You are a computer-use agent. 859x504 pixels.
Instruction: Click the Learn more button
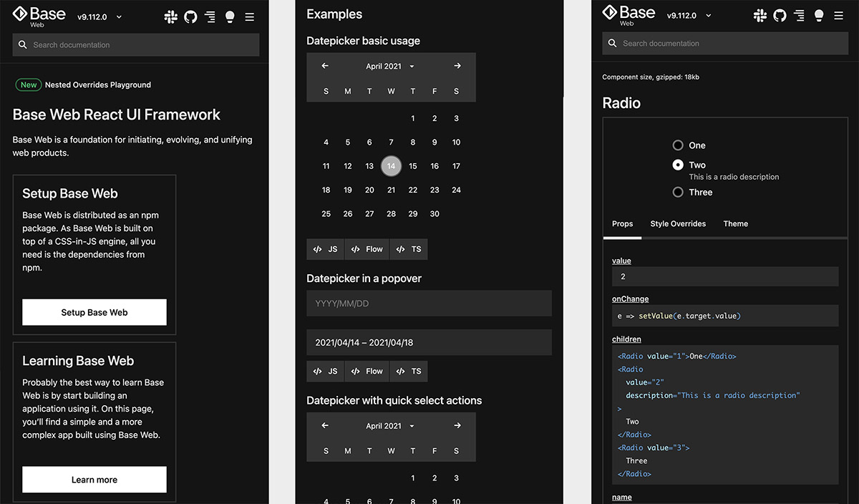point(94,480)
